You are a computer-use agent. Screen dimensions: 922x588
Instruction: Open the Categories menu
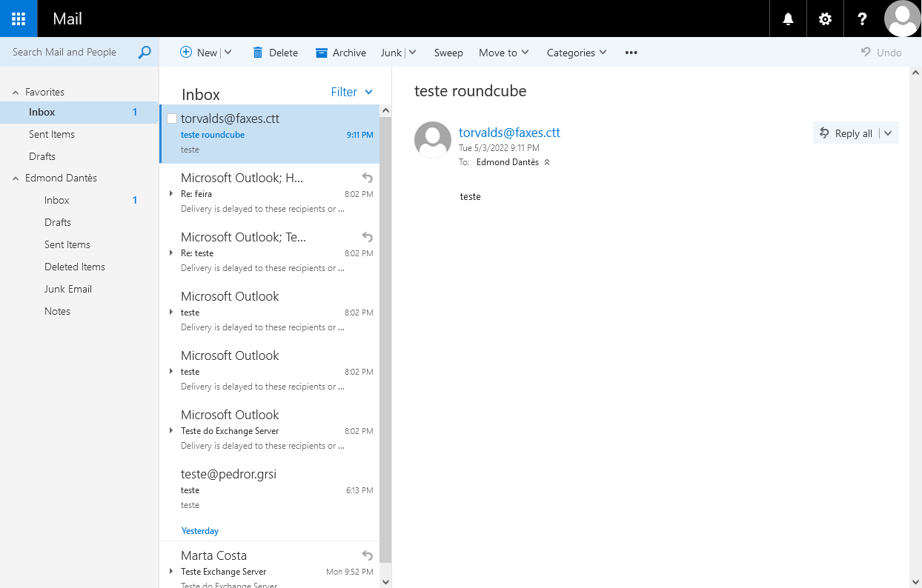[576, 53]
